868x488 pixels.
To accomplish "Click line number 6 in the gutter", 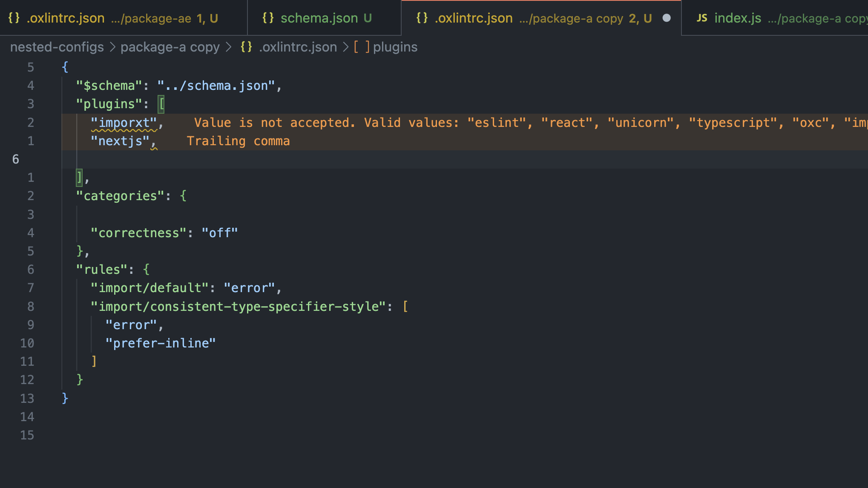I will click(x=16, y=159).
